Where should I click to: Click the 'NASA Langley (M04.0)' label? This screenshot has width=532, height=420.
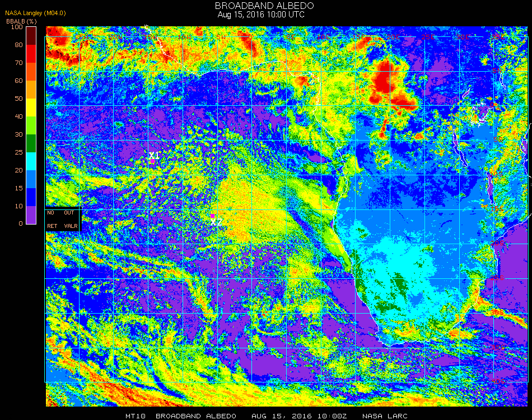pos(35,13)
